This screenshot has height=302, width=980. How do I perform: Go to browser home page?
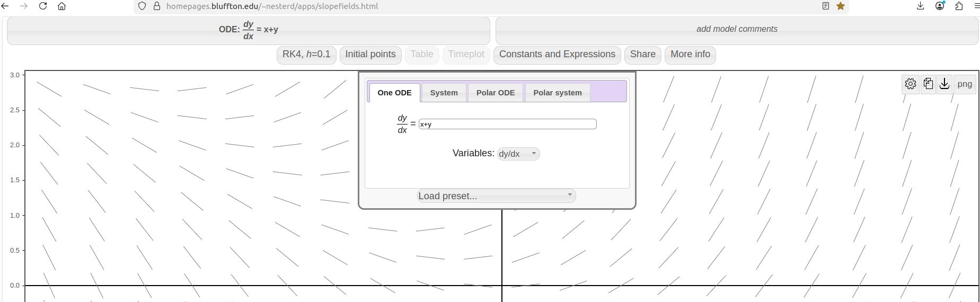click(x=62, y=6)
